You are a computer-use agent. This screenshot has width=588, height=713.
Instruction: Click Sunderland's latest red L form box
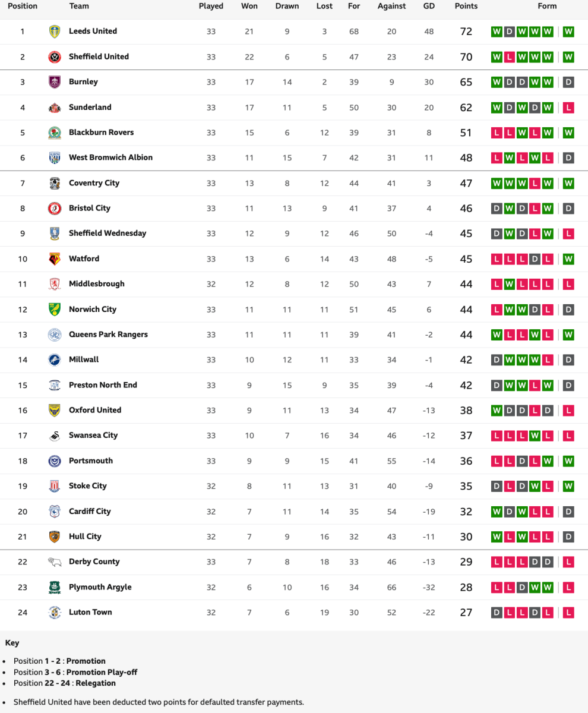tap(568, 108)
